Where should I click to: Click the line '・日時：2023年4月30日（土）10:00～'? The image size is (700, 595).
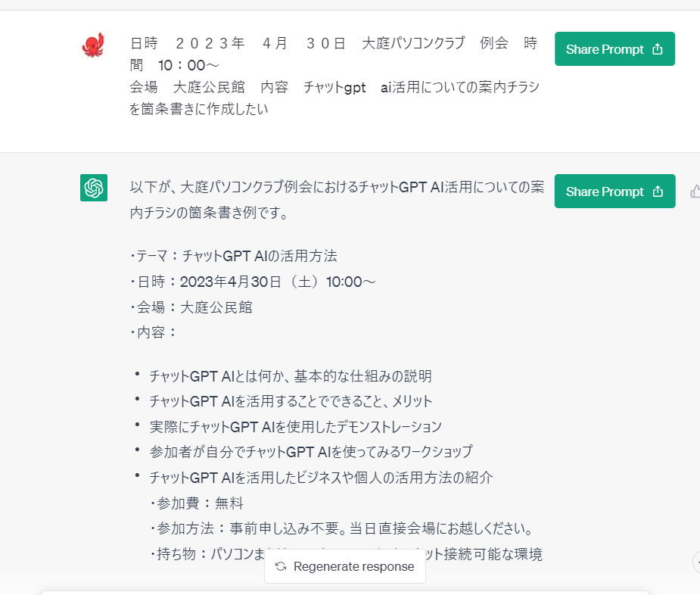(x=253, y=282)
